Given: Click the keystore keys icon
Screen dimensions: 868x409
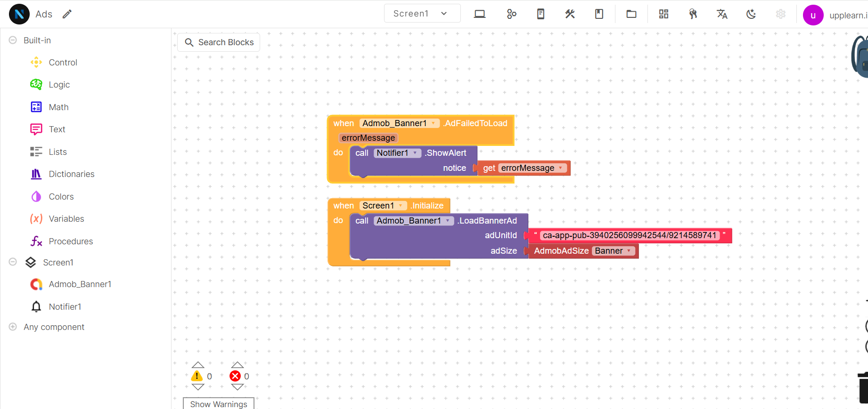Looking at the screenshot, I should pos(693,14).
